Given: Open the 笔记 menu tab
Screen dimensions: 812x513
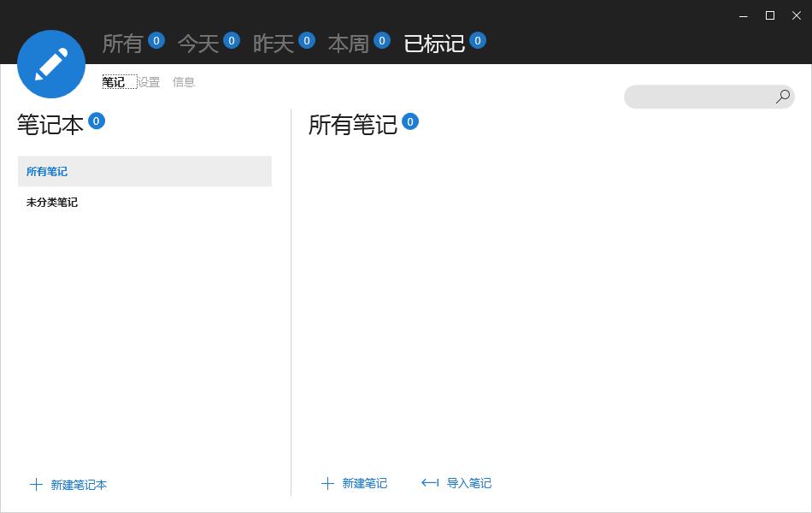Looking at the screenshot, I should click(114, 82).
